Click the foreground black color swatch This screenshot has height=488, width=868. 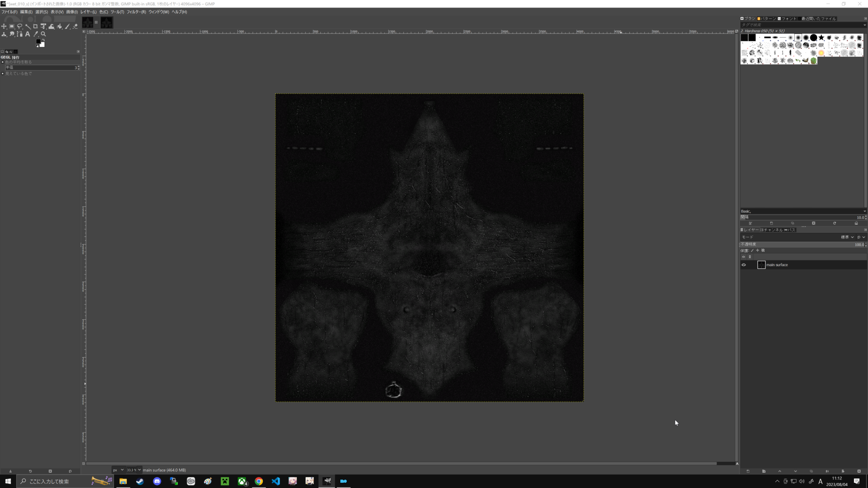coord(39,42)
